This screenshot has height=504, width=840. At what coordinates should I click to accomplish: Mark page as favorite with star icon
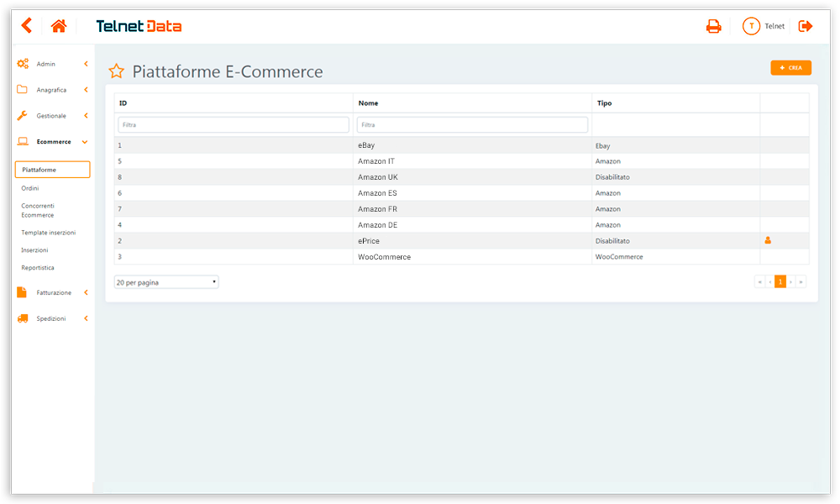tap(116, 71)
